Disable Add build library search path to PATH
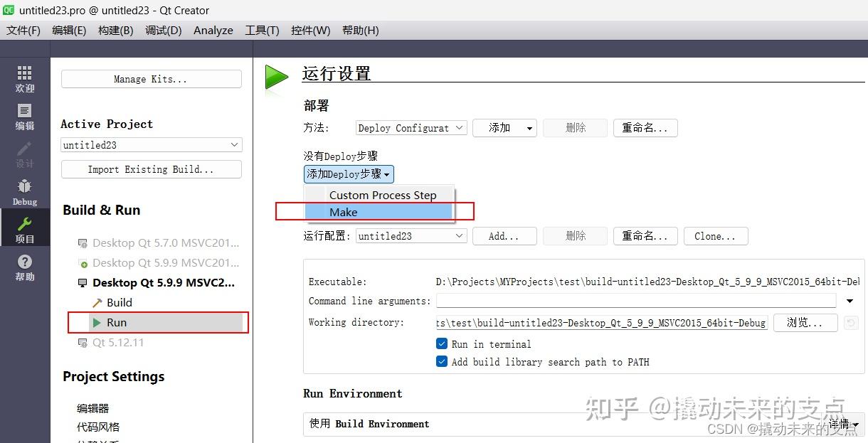 coord(442,362)
